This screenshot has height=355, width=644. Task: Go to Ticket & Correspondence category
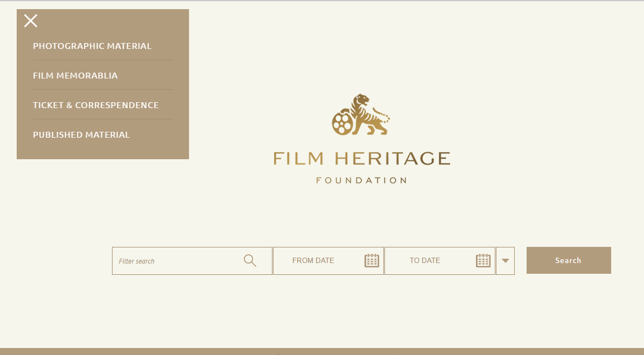(96, 105)
